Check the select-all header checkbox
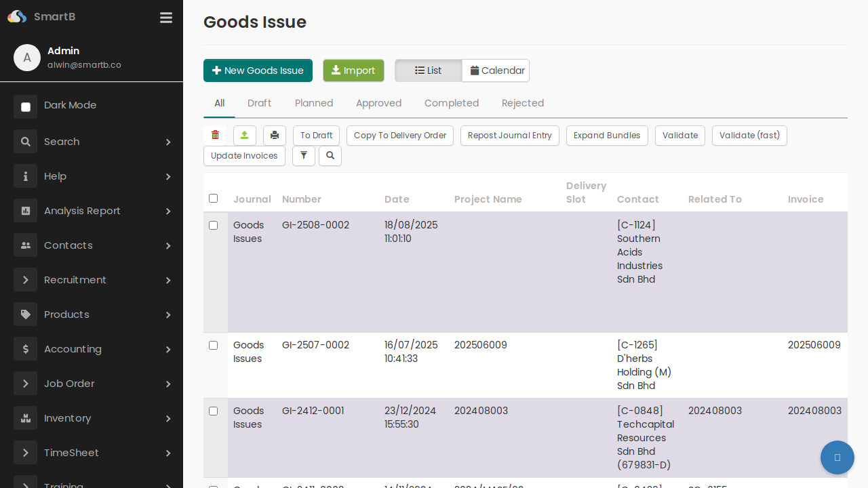The image size is (868, 488). 214,199
